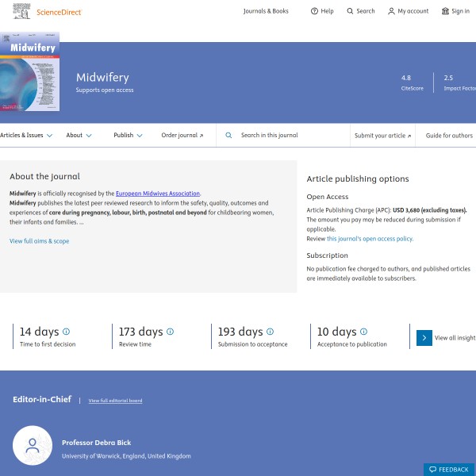
Task: Click View full aims & scope
Action: click(x=39, y=241)
